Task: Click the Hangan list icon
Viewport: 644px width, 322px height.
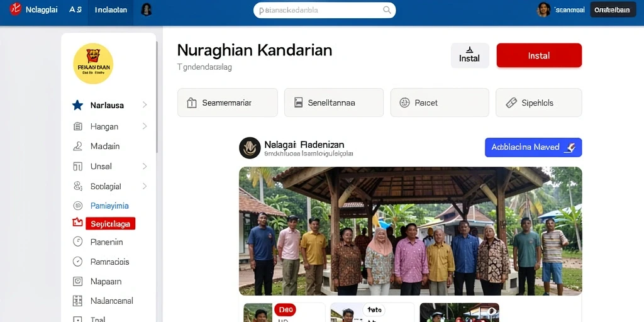Action: coord(77,126)
